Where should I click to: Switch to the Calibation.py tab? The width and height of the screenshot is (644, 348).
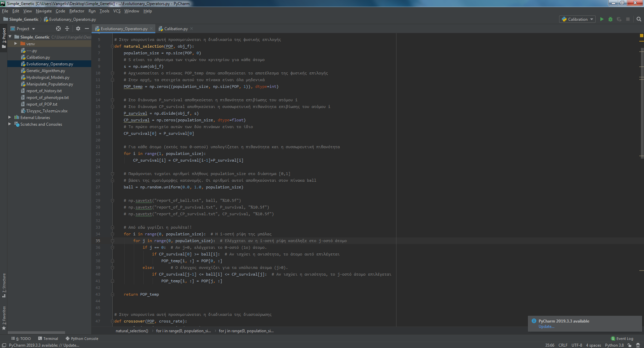(x=175, y=29)
